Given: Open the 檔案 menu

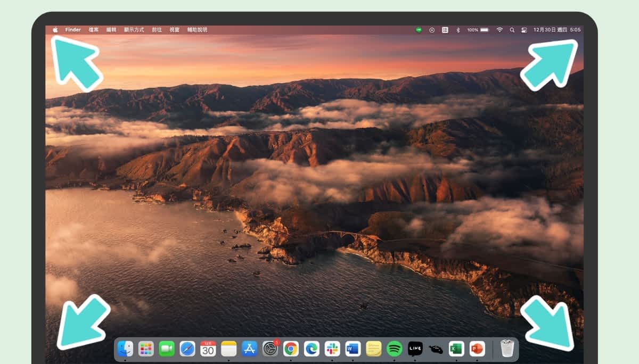Looking at the screenshot, I should pos(93,30).
